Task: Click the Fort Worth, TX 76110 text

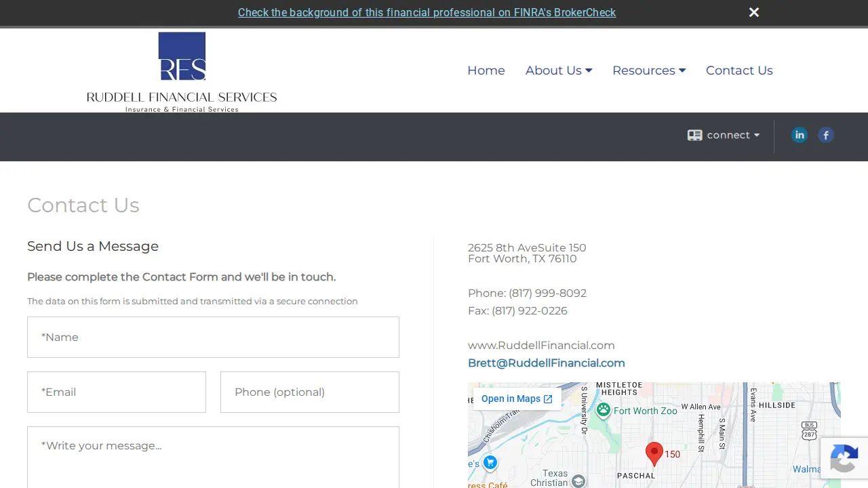Action: coord(522,259)
